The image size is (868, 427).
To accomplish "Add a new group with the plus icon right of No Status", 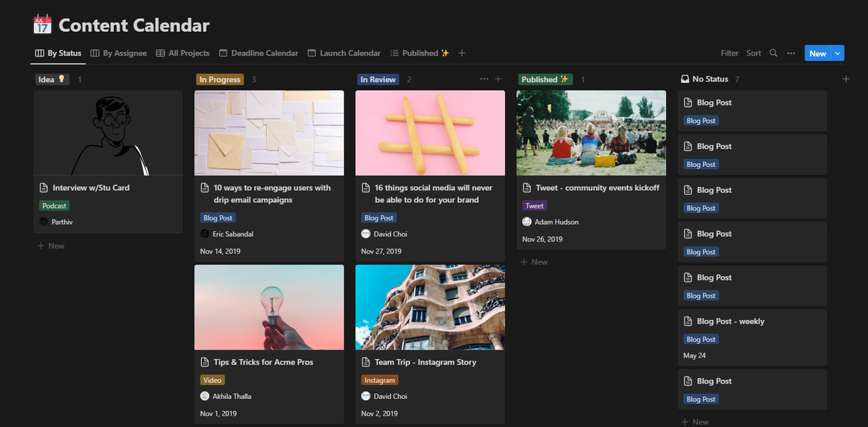I will (846, 79).
